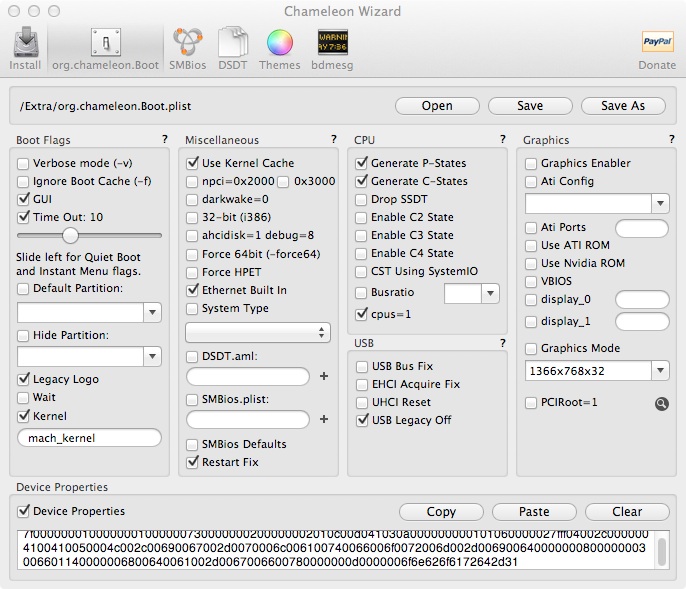
Task: Uncheck the GUI checkbox
Action: [x=23, y=200]
